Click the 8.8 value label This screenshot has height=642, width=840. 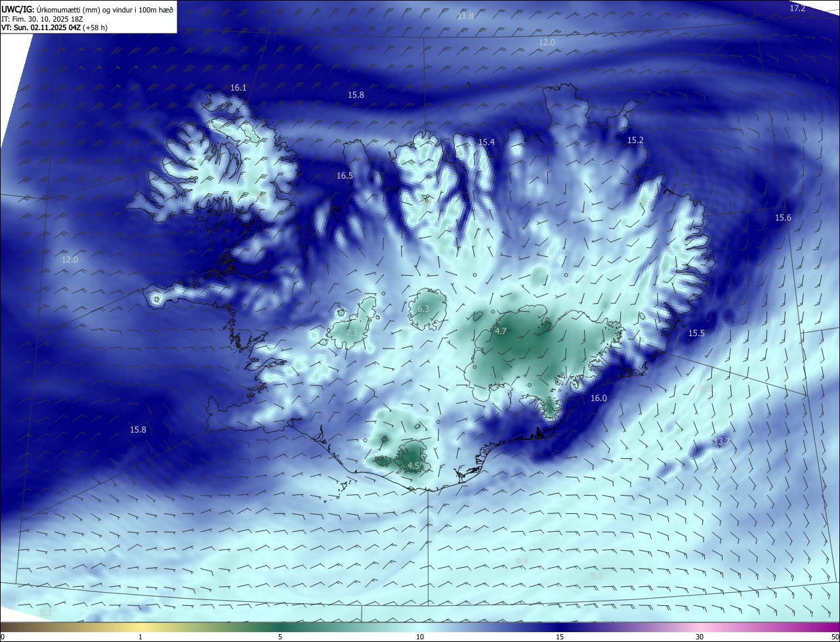pos(706,389)
